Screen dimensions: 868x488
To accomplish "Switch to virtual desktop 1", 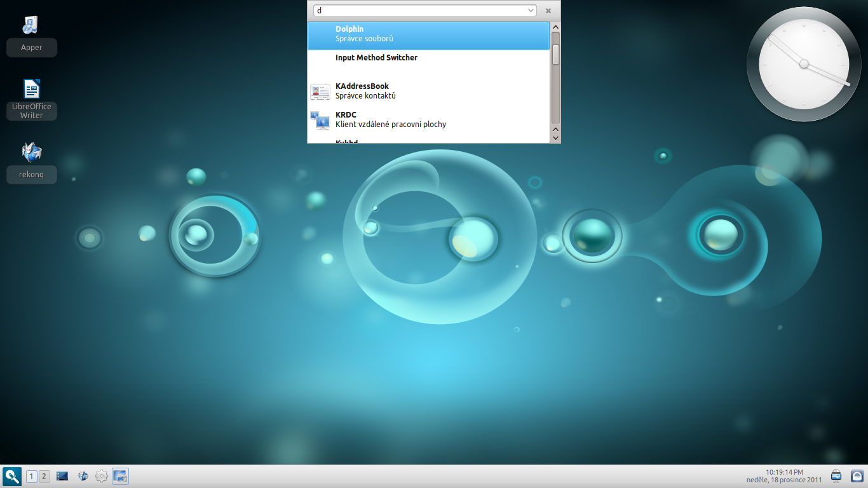I will click(31, 477).
